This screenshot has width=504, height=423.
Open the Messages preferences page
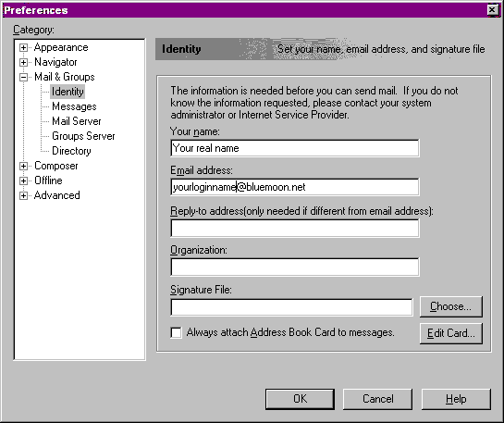74,106
